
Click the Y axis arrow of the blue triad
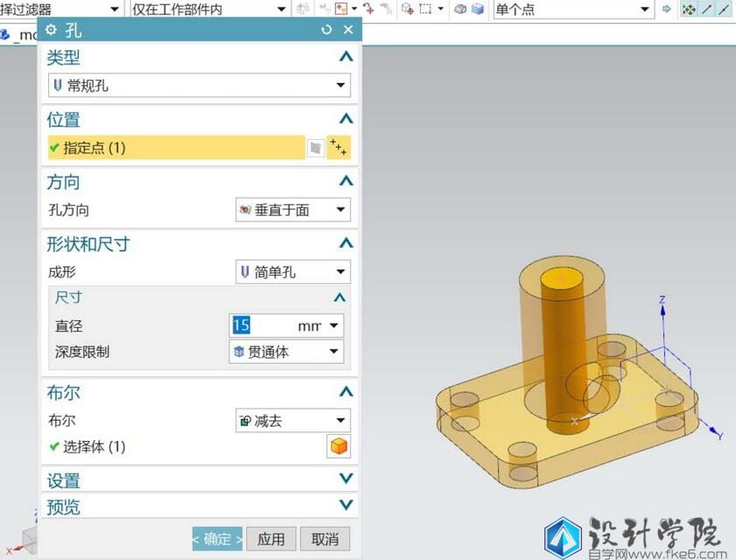point(714,430)
